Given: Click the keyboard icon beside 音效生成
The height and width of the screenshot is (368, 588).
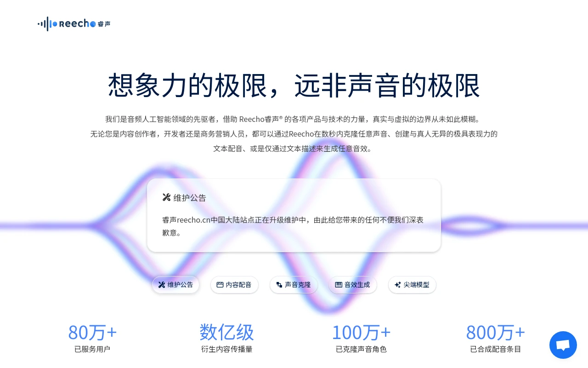Looking at the screenshot, I should click(x=339, y=285).
